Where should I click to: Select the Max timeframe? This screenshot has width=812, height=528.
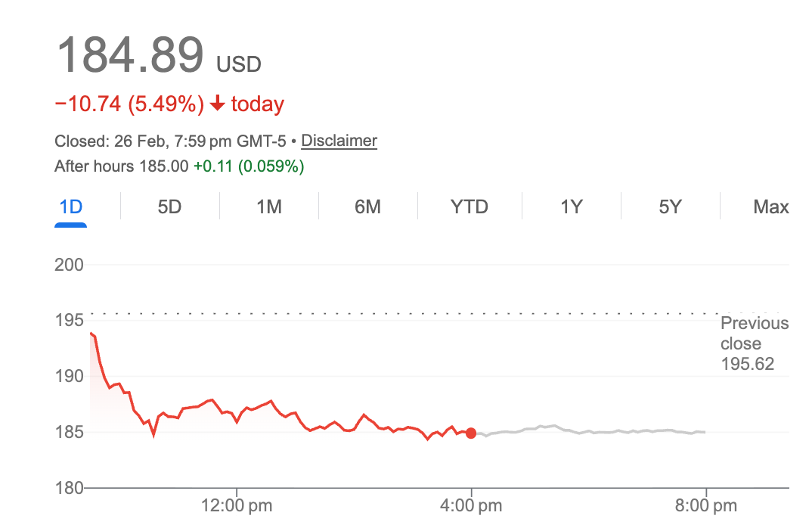coord(769,206)
